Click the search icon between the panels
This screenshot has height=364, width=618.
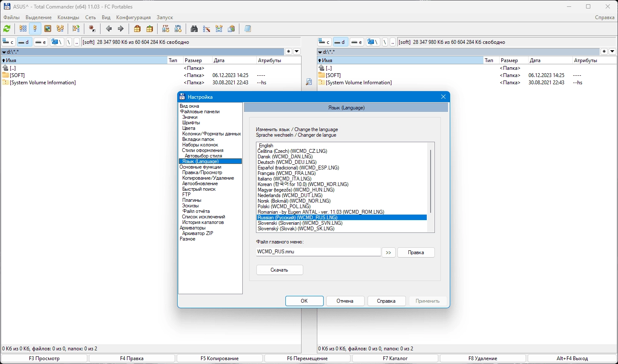click(309, 82)
